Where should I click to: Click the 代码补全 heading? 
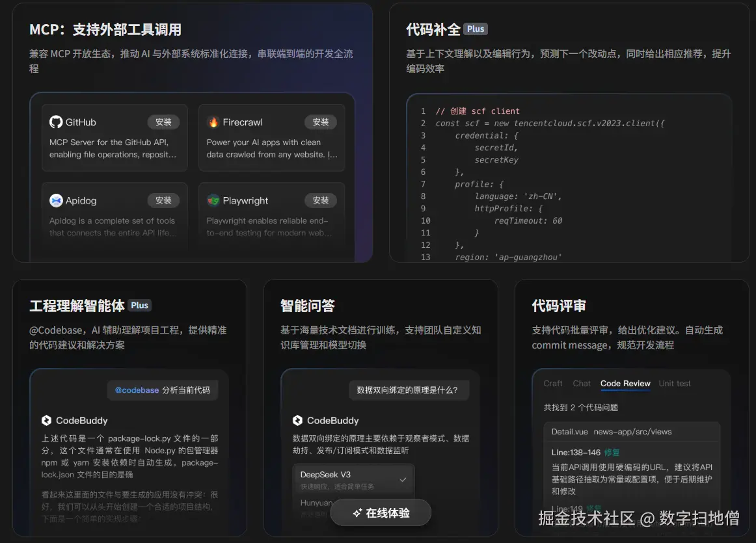[x=433, y=29]
